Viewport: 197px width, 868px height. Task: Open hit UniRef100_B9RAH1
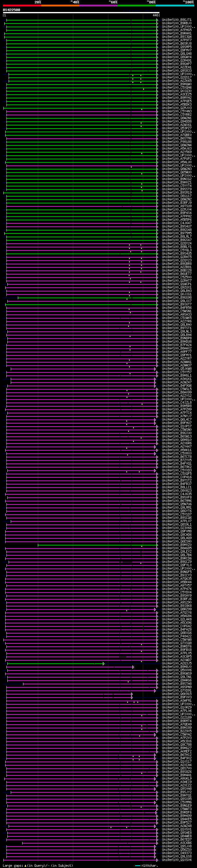176,33
